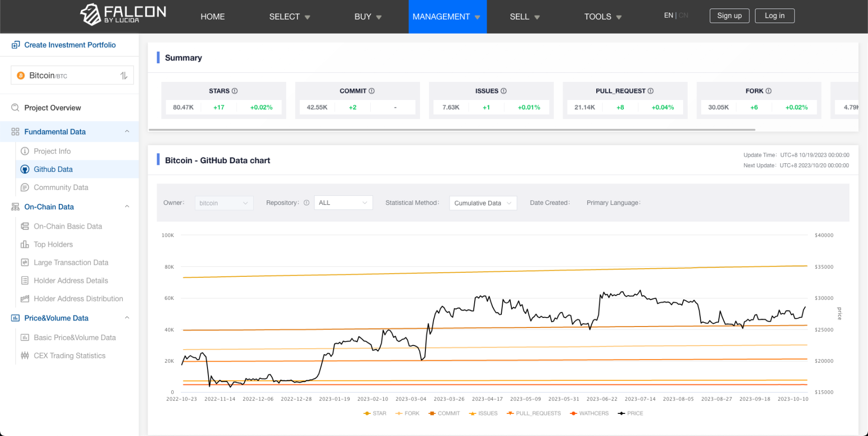Toggle the WATHCERS series in legend

[x=589, y=413]
